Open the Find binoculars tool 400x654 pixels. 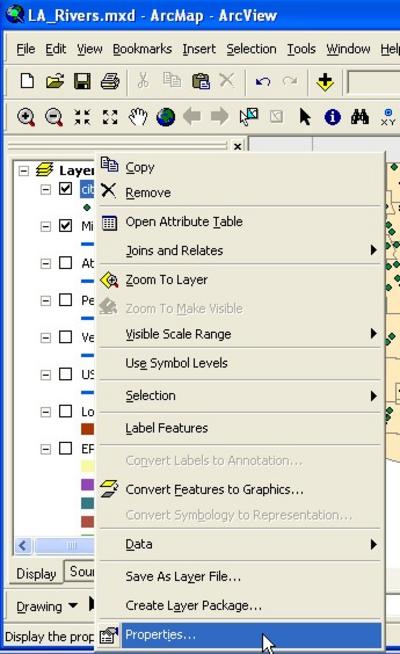pyautogui.click(x=360, y=117)
